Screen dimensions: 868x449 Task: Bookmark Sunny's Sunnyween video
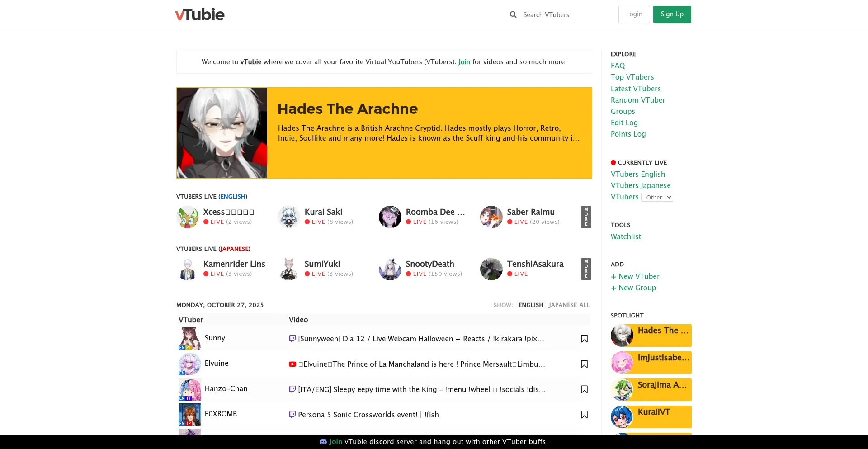[584, 339]
